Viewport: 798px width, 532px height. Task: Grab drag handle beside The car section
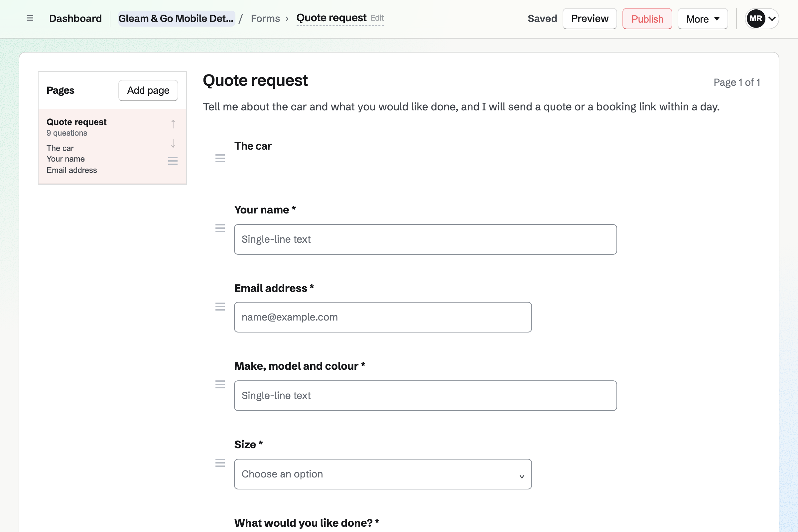tap(220, 158)
